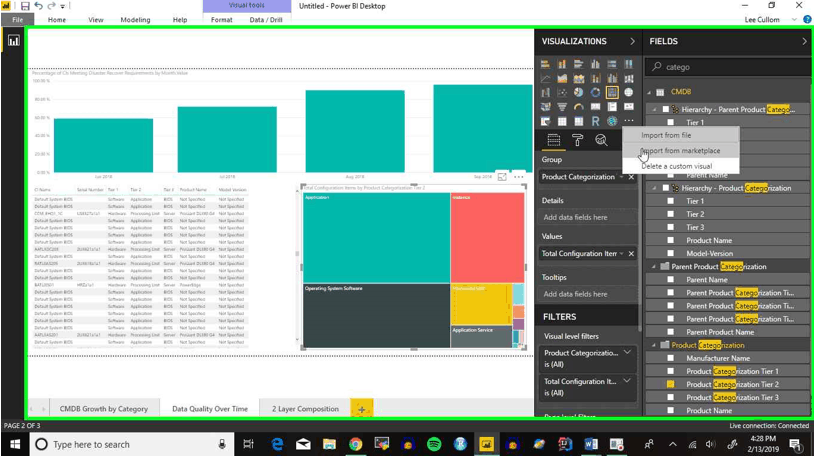Select the Operating System Software treemap tile
816x456 pixels.
[x=376, y=315]
